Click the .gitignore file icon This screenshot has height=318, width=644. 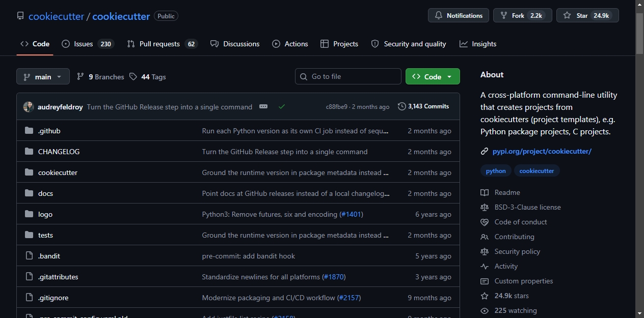[29, 298]
